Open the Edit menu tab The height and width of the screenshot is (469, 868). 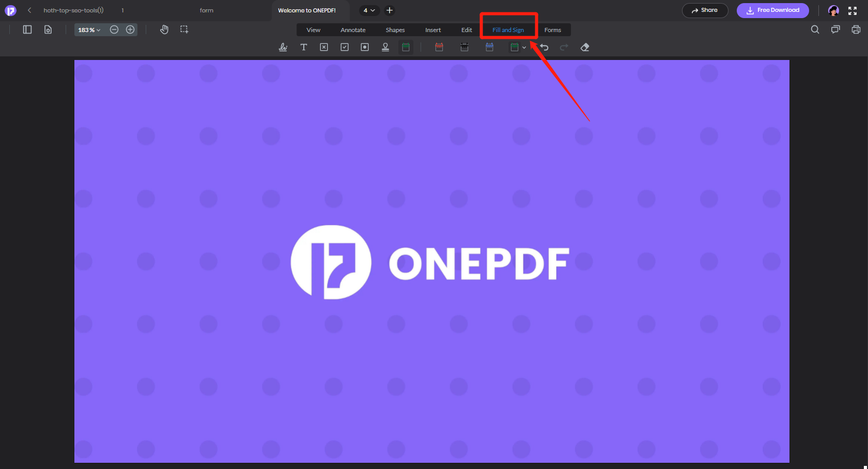pos(467,30)
